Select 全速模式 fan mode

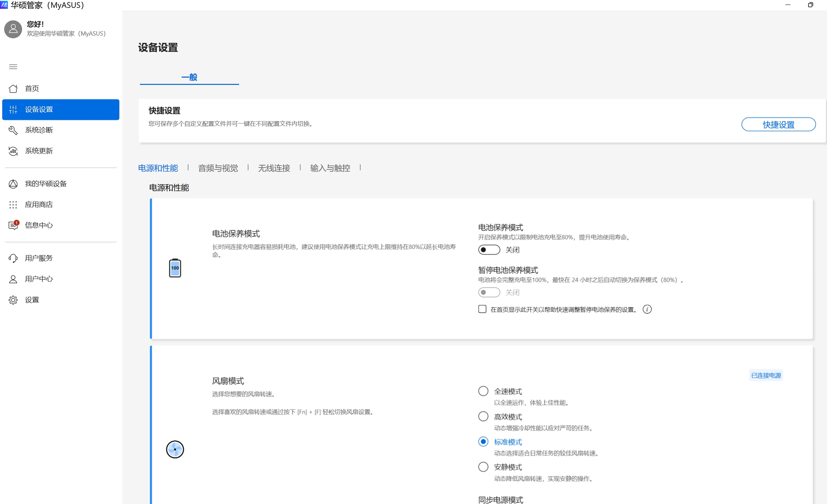[x=483, y=391]
